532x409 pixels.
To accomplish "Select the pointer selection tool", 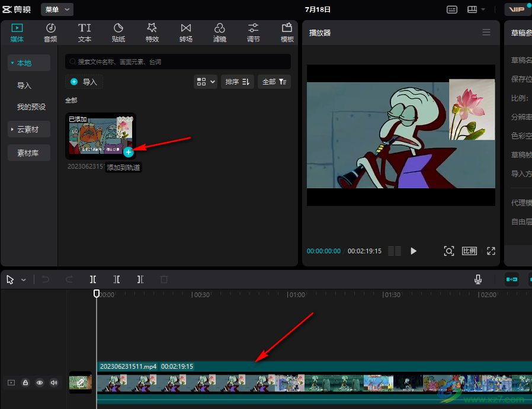I will [10, 280].
